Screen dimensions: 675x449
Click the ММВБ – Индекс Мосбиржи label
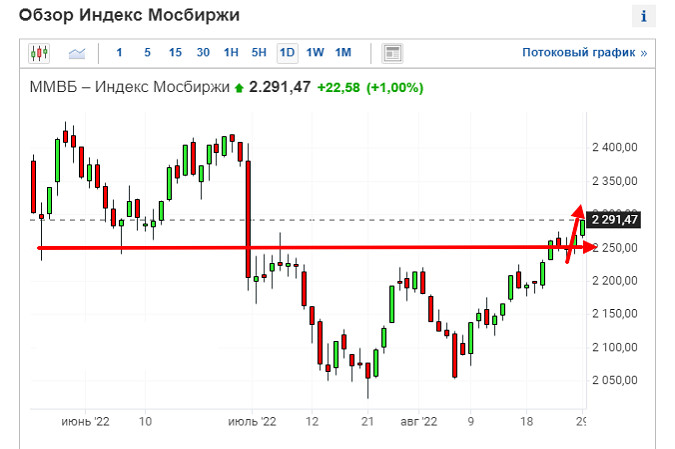pyautogui.click(x=130, y=87)
